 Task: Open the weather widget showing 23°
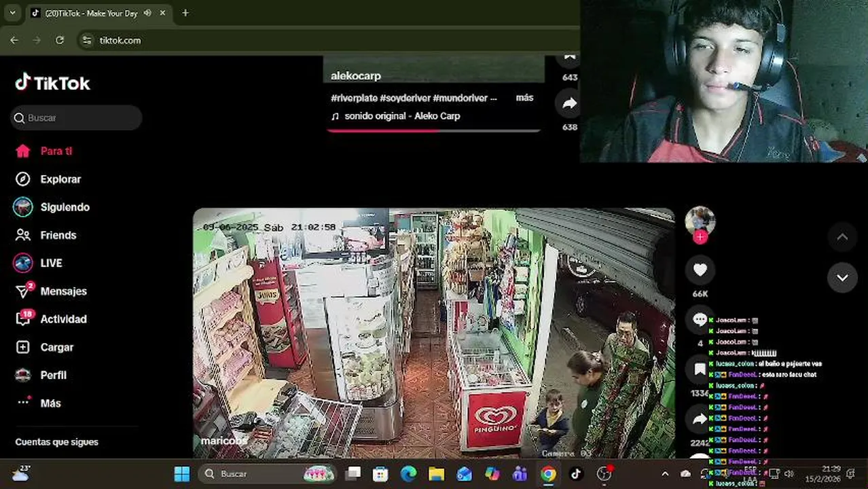point(21,473)
